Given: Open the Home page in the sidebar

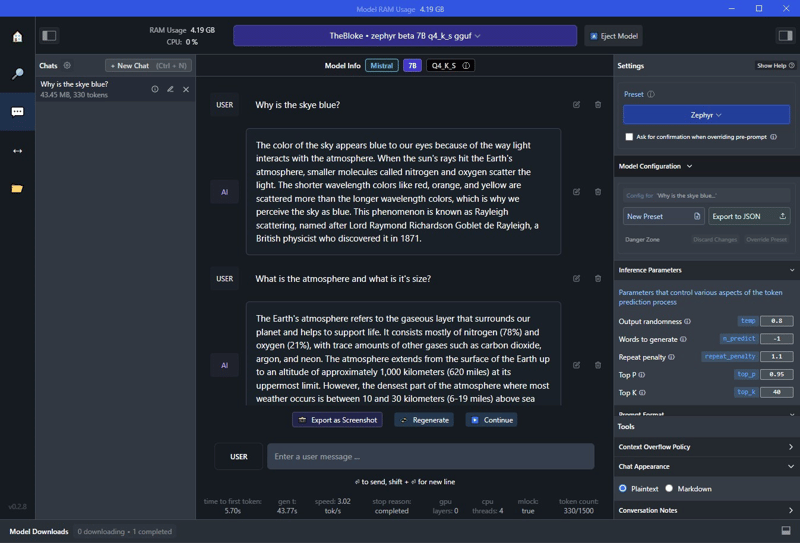Looking at the screenshot, I should click(17, 37).
